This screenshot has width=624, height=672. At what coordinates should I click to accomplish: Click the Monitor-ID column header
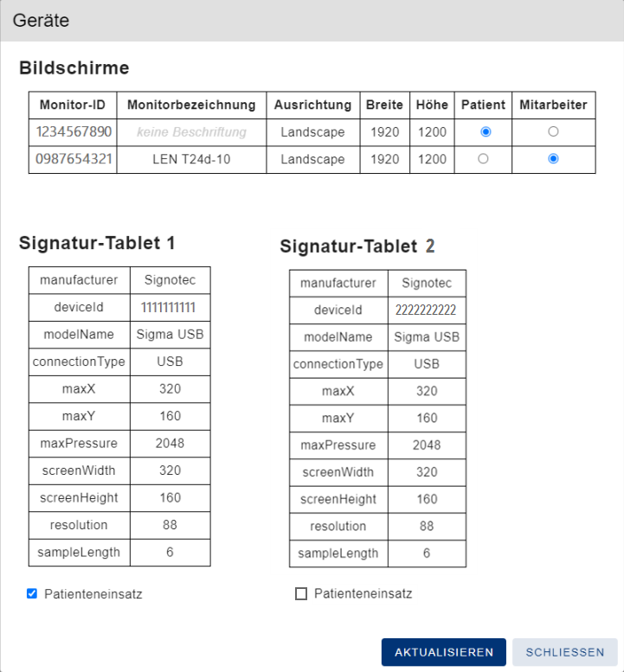click(x=73, y=105)
